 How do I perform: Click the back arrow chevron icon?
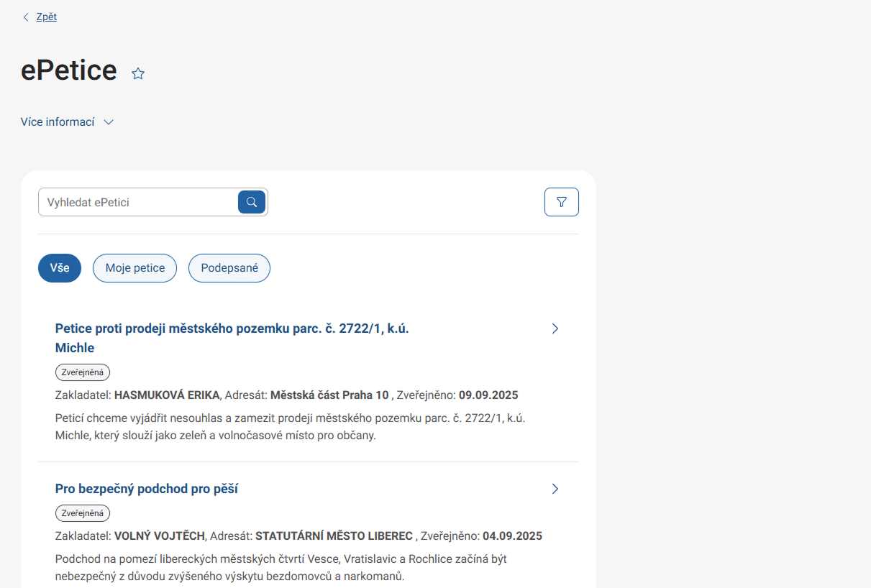(26, 17)
